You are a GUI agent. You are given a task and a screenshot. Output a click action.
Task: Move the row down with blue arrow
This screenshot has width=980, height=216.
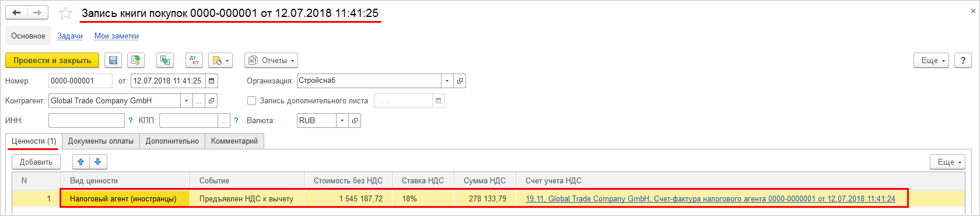click(98, 162)
